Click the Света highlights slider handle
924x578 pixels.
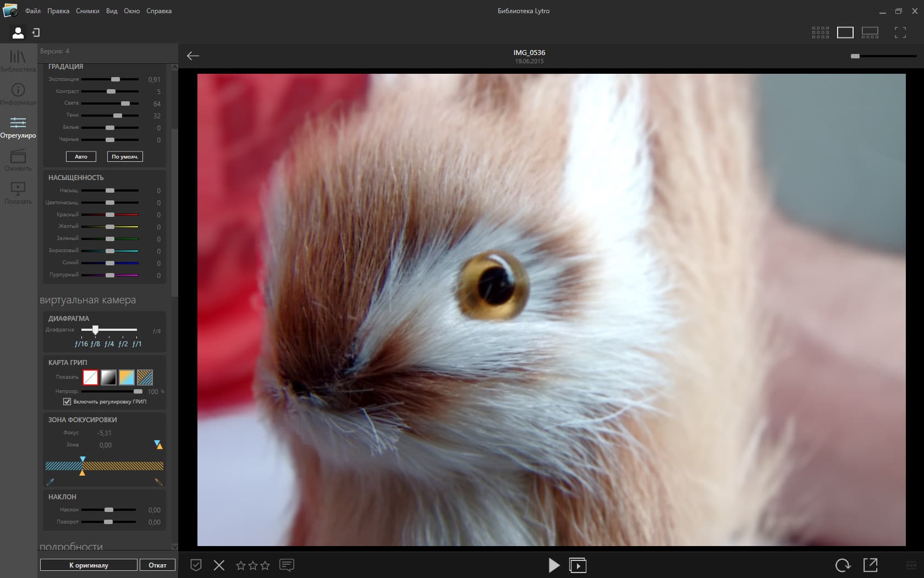(x=125, y=103)
